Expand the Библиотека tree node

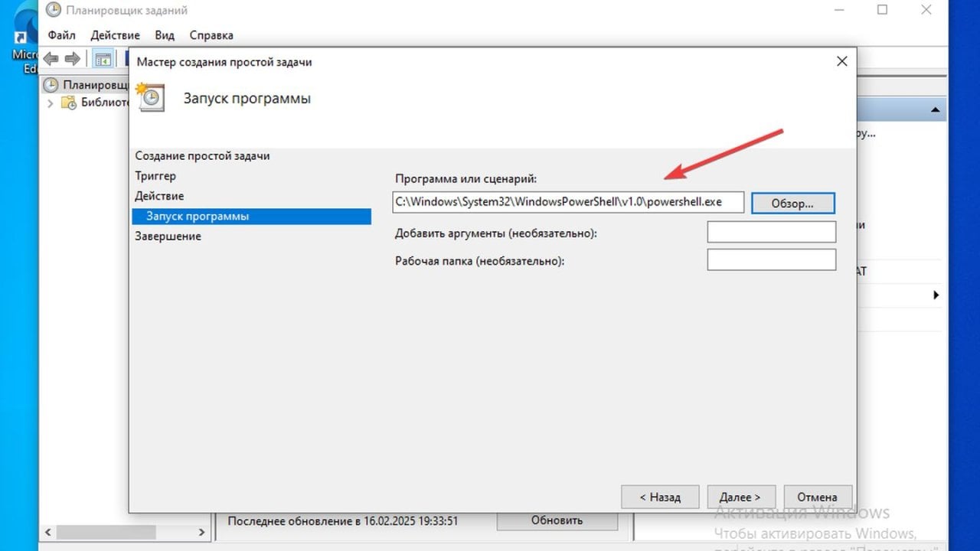pyautogui.click(x=51, y=103)
